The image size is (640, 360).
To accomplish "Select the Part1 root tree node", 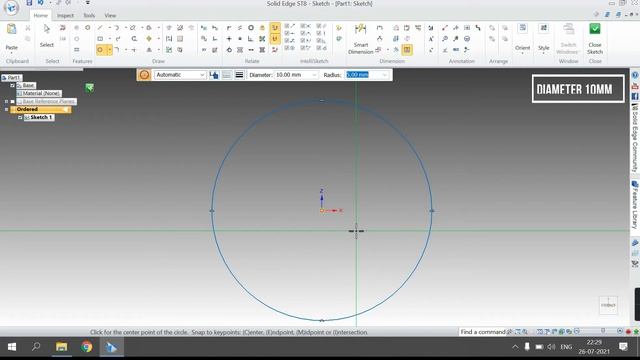I will (x=12, y=78).
